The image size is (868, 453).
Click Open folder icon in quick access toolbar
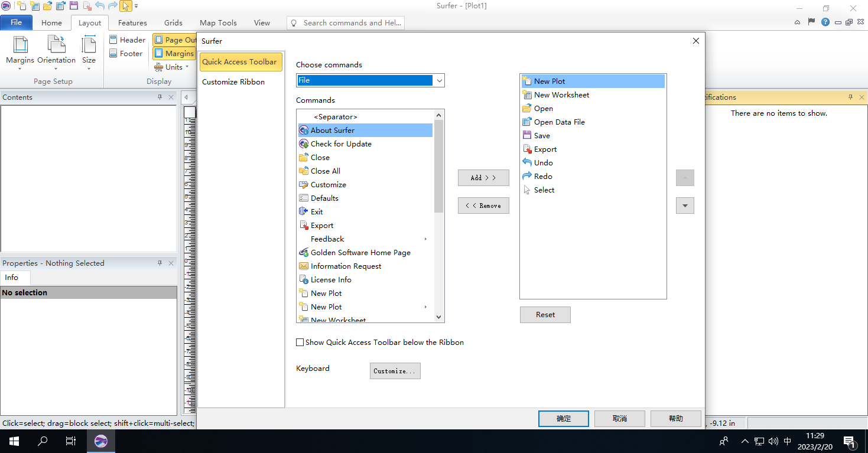pos(48,6)
